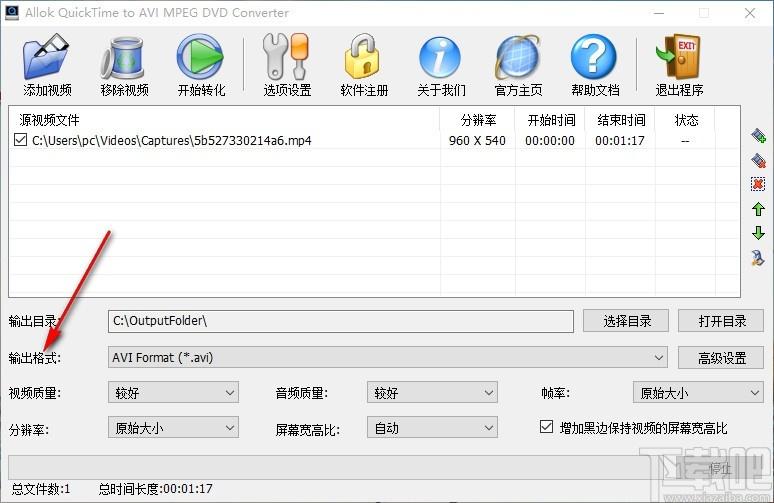Viewport: 774px width, 503px height.
Task: Open the 屏幕宽高比 自动 dropdown
Action: tap(432, 427)
